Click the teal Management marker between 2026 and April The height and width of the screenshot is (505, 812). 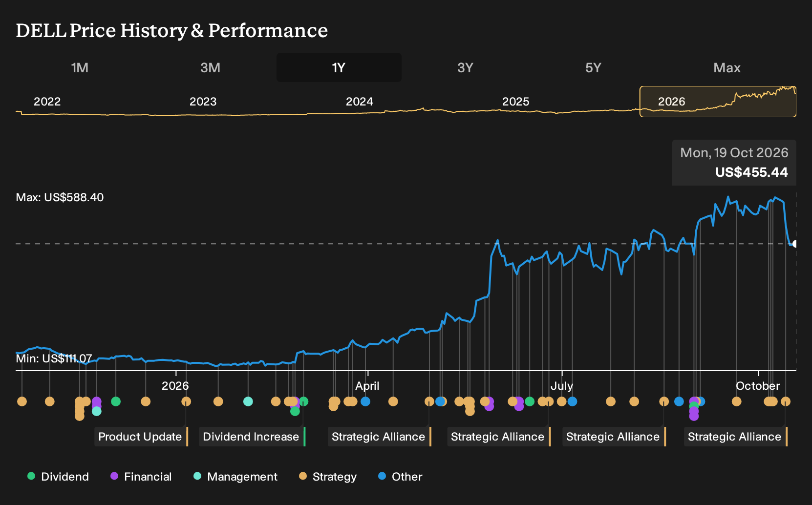point(248,401)
